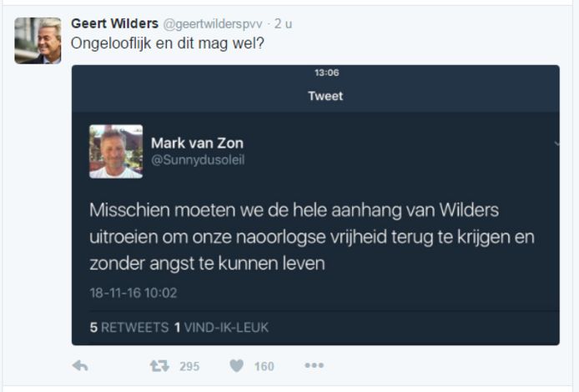Click the 160 likes counter
Screen dimensions: 579x392
[x=264, y=366]
